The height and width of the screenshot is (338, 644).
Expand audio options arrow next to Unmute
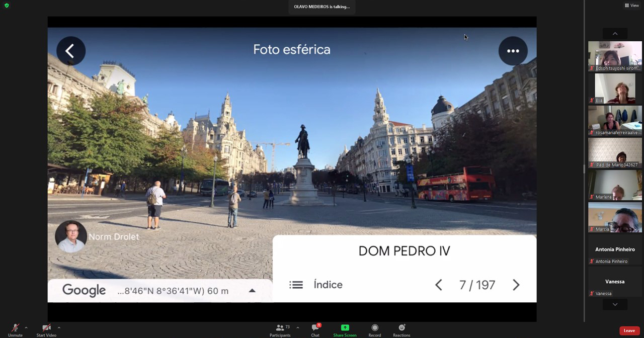26,327
